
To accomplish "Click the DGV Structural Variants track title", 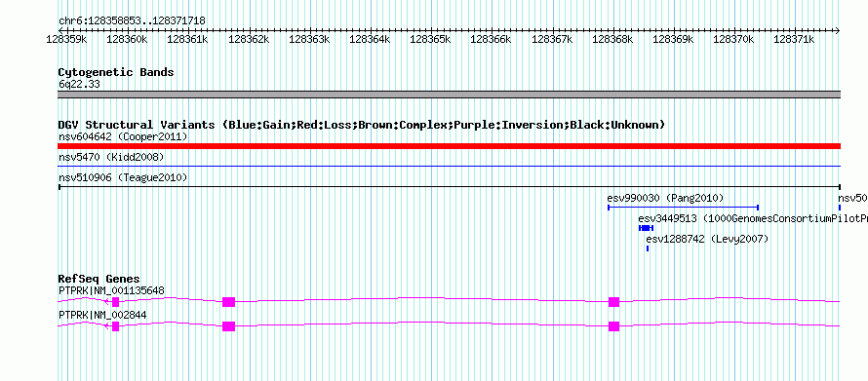I will click(x=362, y=125).
